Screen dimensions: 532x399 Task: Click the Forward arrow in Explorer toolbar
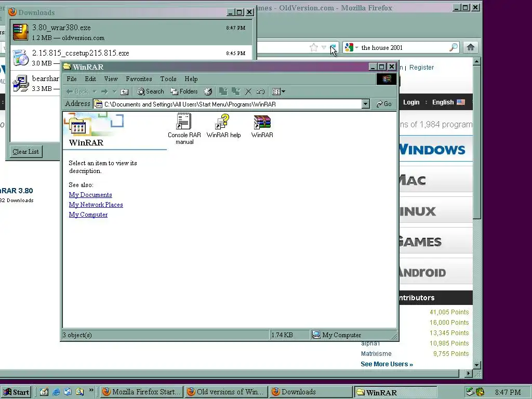tap(104, 91)
